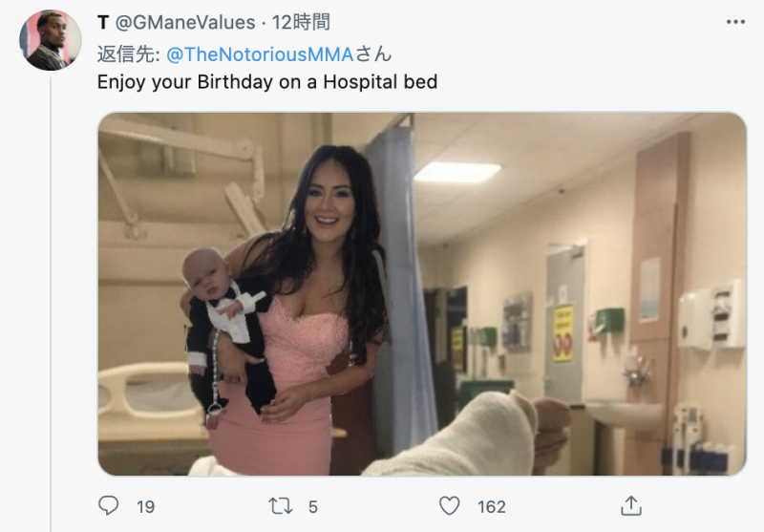Click the dot separator before the timestamp
764x532 pixels.
pyautogui.click(x=265, y=23)
